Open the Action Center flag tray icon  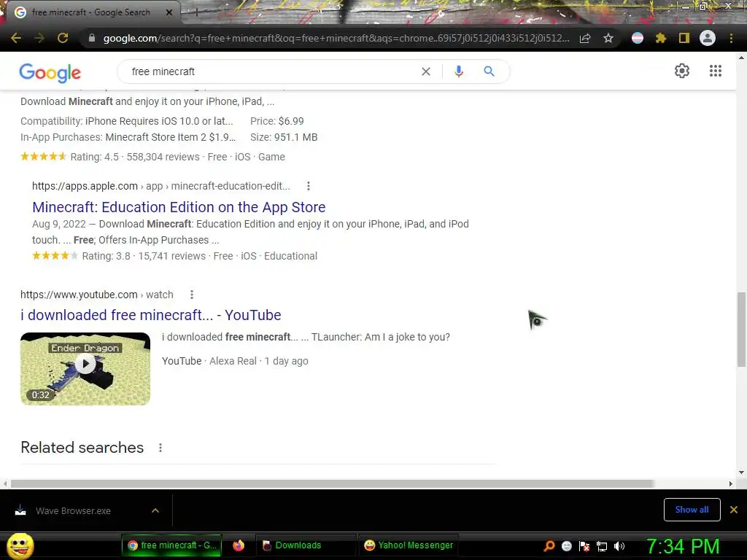click(584, 546)
